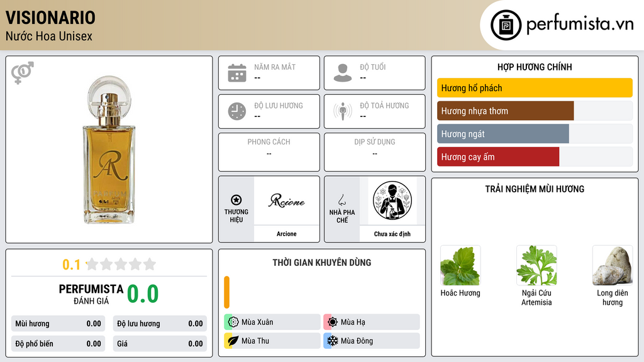Open the Visionario perfume bottle image
This screenshot has width=644, height=362.
[109, 150]
